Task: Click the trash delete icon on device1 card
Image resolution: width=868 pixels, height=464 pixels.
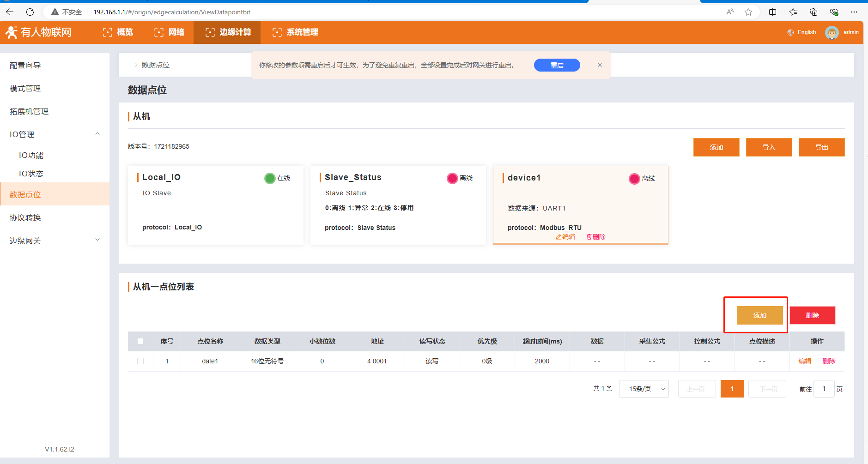Action: pos(589,237)
